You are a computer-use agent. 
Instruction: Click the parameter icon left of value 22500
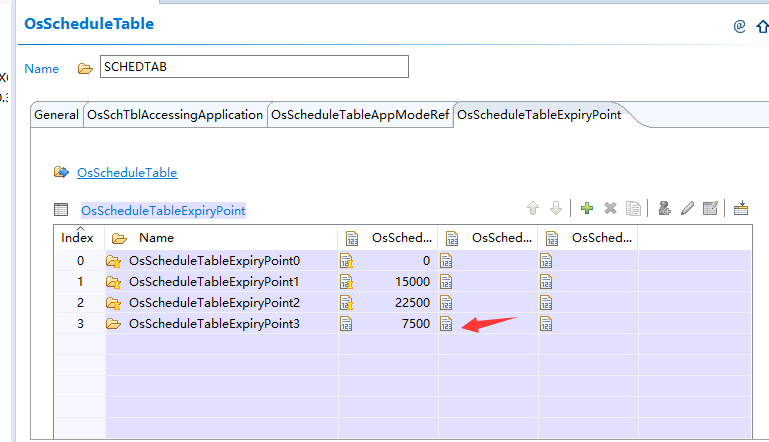coord(346,303)
